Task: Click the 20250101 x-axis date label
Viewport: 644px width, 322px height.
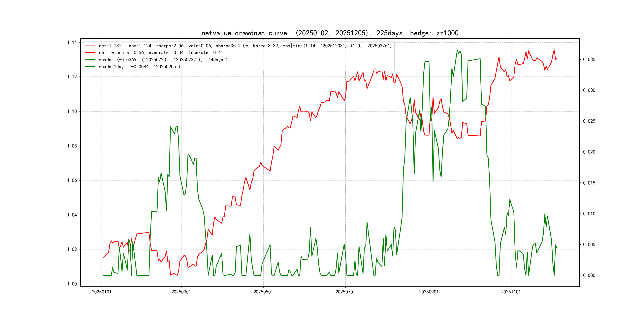Action: [102, 292]
